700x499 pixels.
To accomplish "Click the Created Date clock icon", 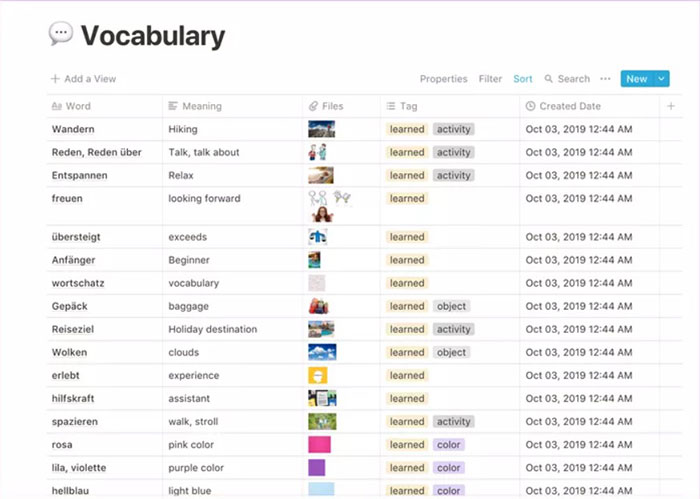I will pos(530,106).
